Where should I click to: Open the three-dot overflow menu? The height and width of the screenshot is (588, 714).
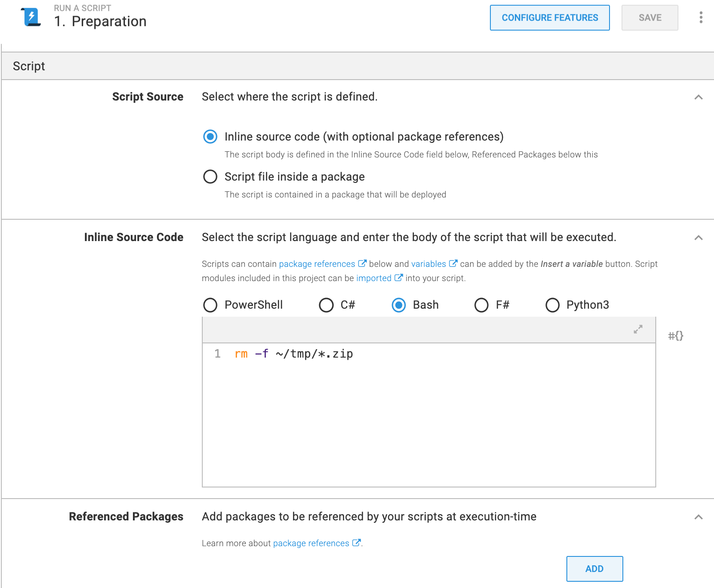(x=701, y=17)
